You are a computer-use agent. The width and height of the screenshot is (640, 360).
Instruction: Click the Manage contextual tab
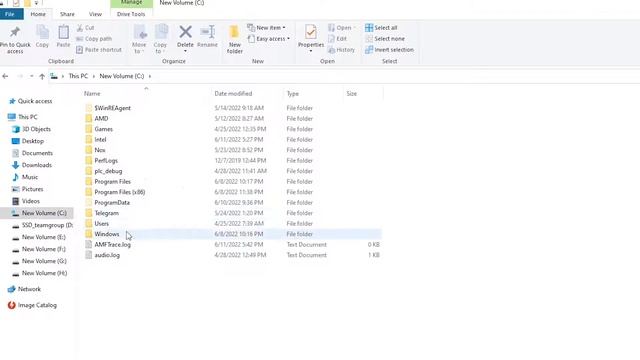coord(131,3)
